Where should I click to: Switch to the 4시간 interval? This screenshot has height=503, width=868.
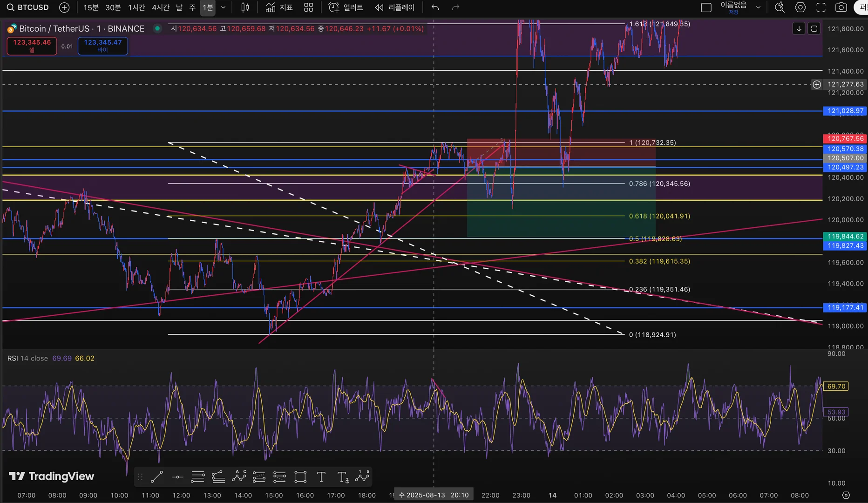point(161,7)
